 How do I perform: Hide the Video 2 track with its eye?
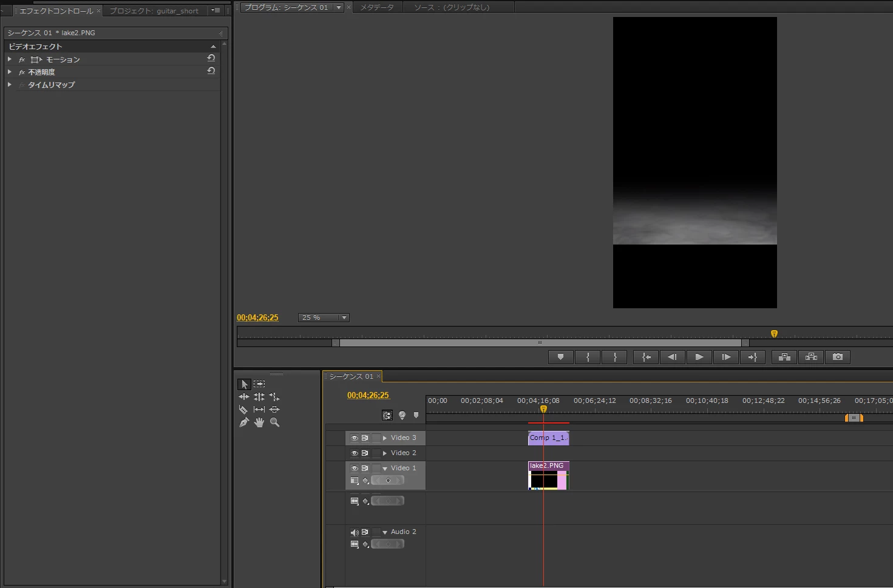coord(355,453)
